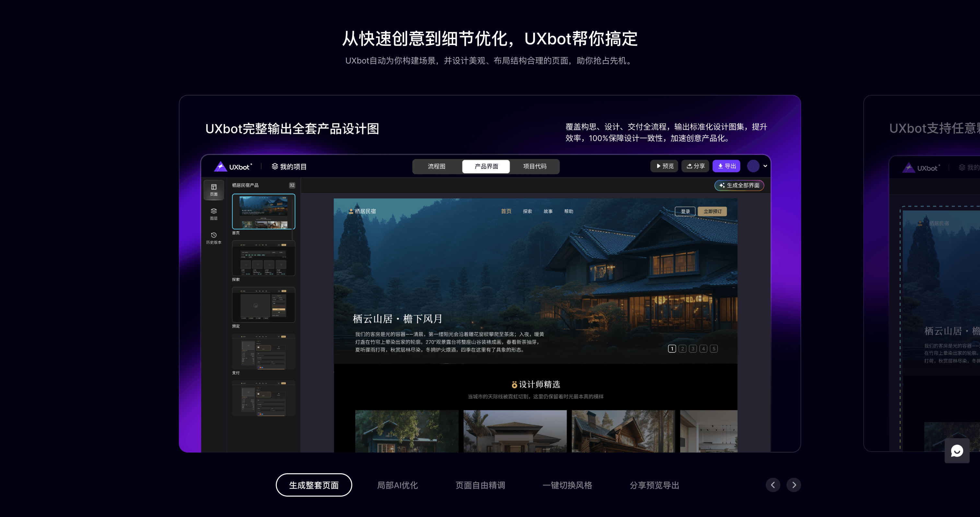The height and width of the screenshot is (517, 980).
Task: Click the 立即预订 booking button
Action: tap(712, 211)
